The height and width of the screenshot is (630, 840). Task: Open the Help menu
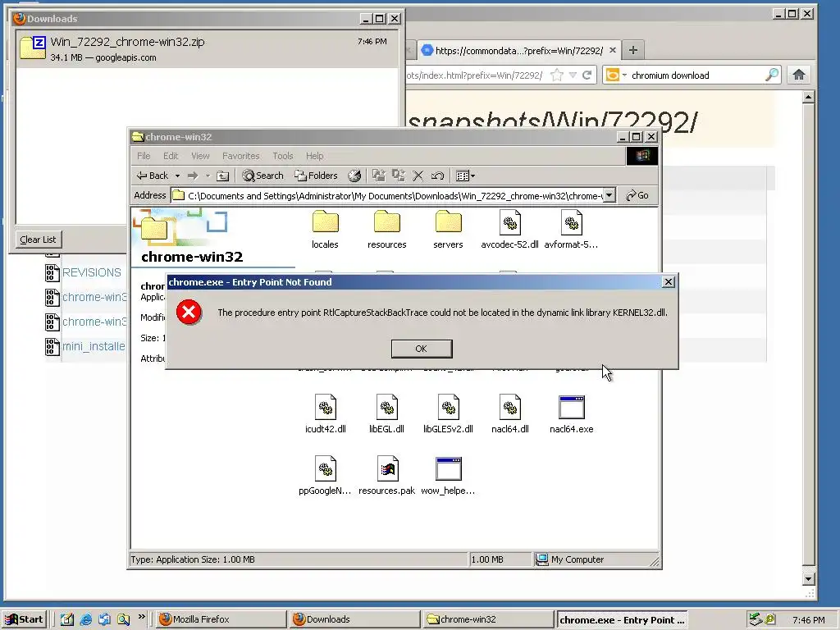[x=314, y=156]
